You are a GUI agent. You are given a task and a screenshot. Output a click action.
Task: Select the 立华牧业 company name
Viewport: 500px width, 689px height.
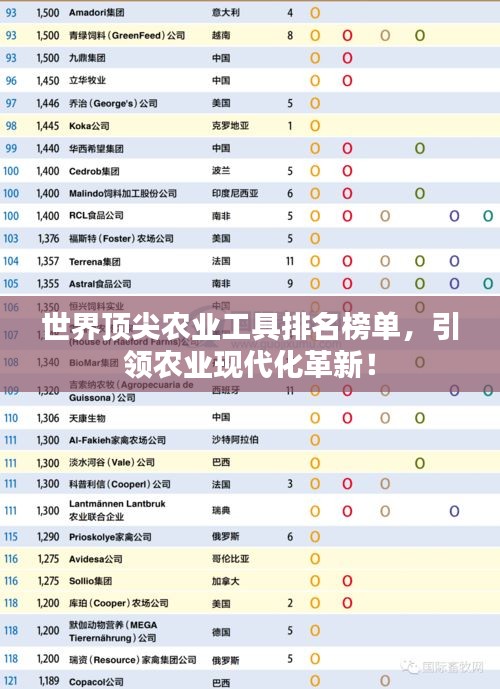(87, 80)
